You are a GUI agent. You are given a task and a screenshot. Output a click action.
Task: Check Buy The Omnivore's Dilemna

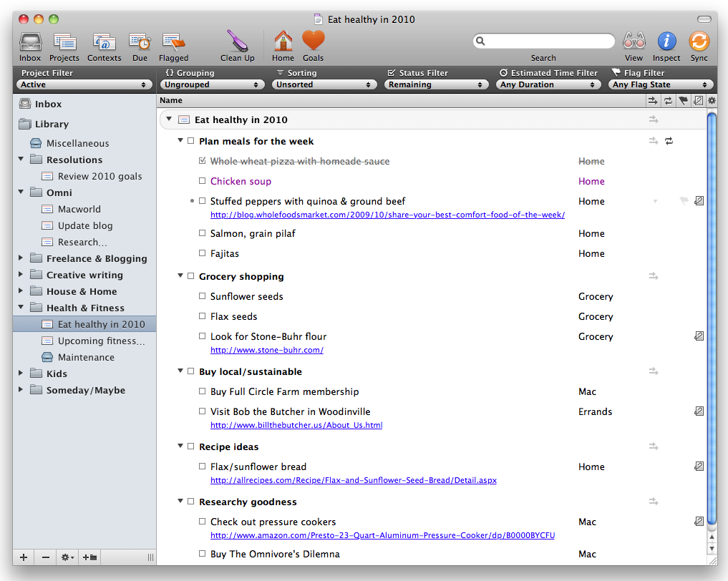point(202,554)
